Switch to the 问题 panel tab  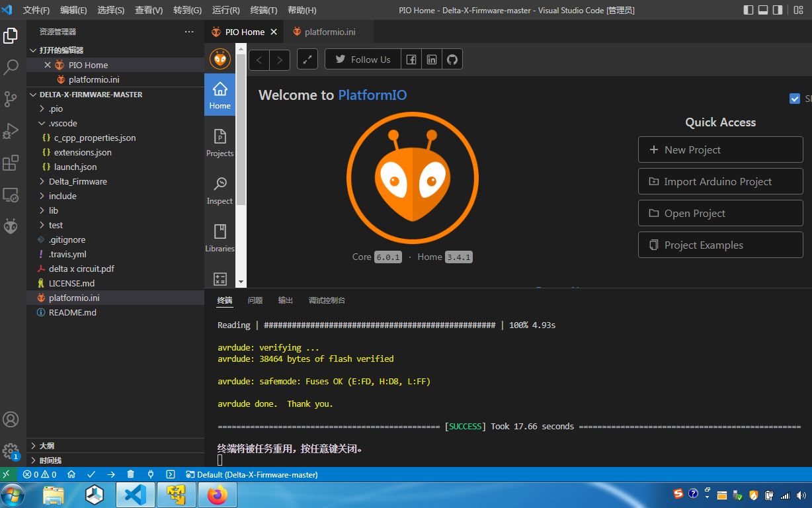click(255, 300)
